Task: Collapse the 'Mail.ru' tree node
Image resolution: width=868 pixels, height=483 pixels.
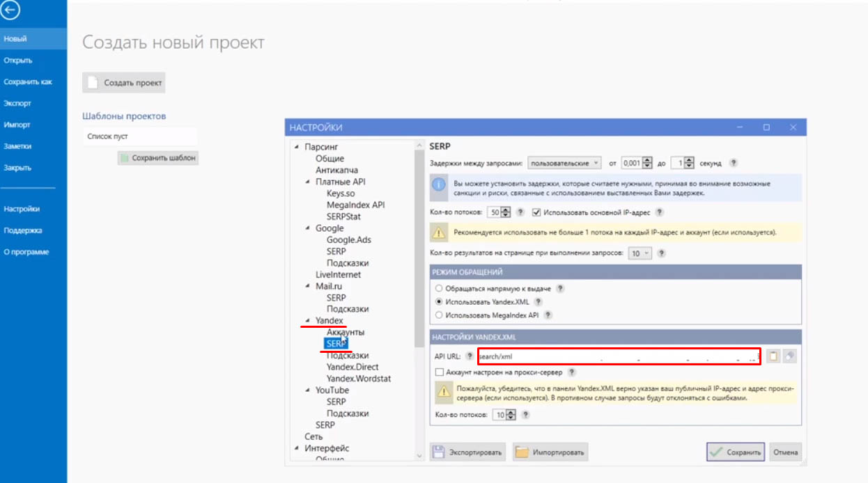Action: 308,286
